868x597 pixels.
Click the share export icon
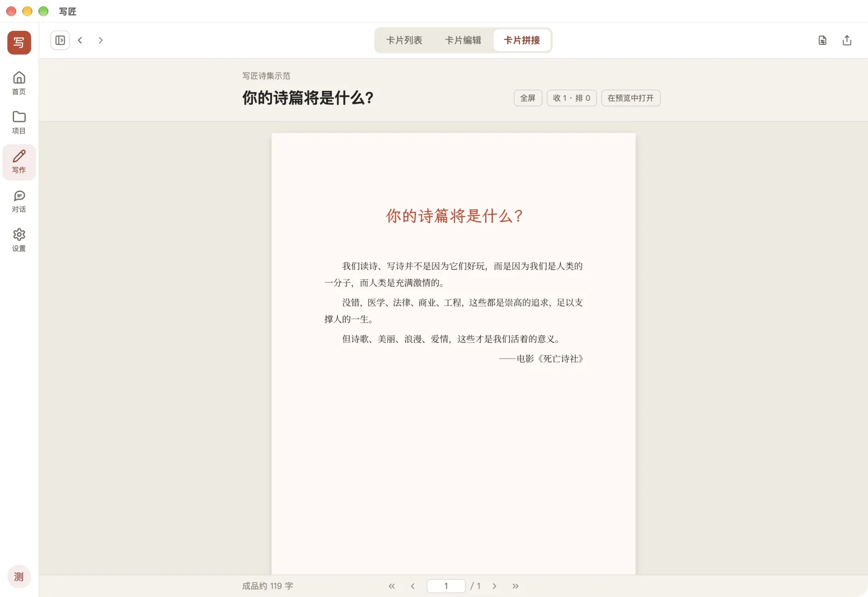pos(847,40)
